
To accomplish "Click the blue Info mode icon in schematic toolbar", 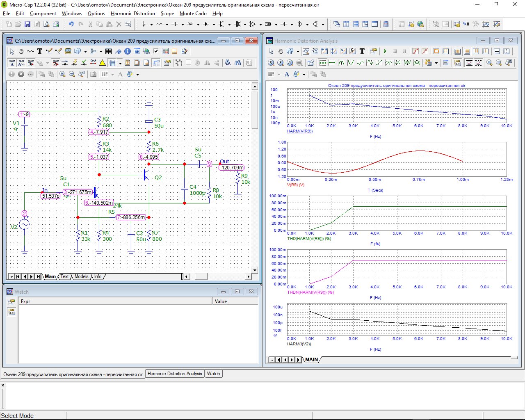I will 127,51.
